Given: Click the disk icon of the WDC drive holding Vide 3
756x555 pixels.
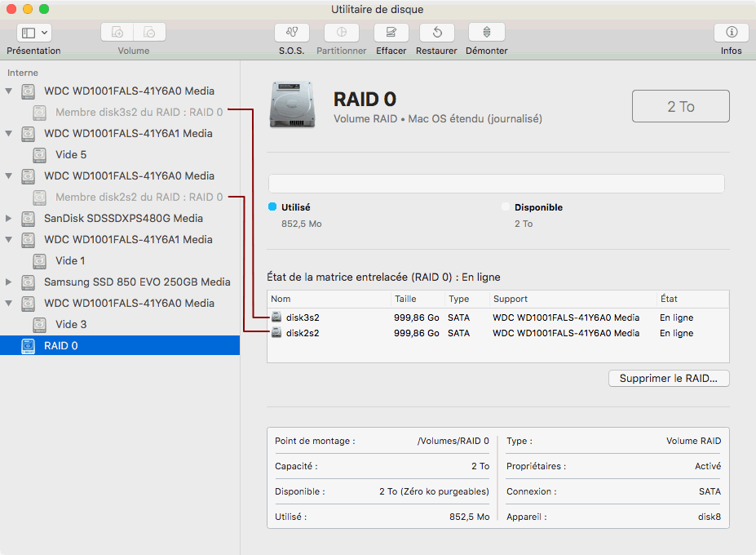Looking at the screenshot, I should click(28, 304).
